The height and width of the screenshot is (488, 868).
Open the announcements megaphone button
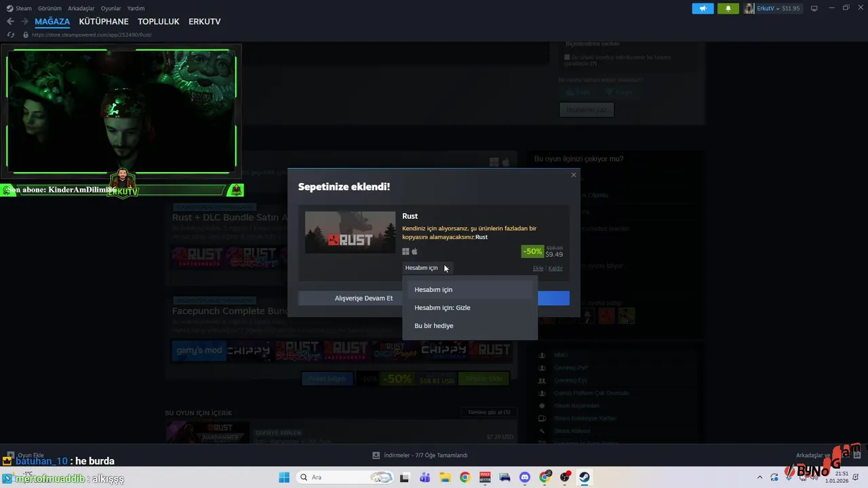[x=703, y=8]
